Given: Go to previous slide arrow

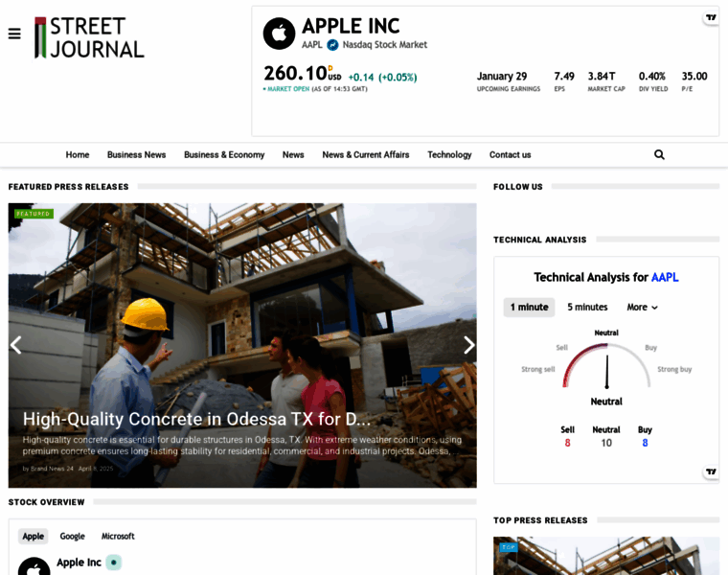Looking at the screenshot, I should coord(16,345).
